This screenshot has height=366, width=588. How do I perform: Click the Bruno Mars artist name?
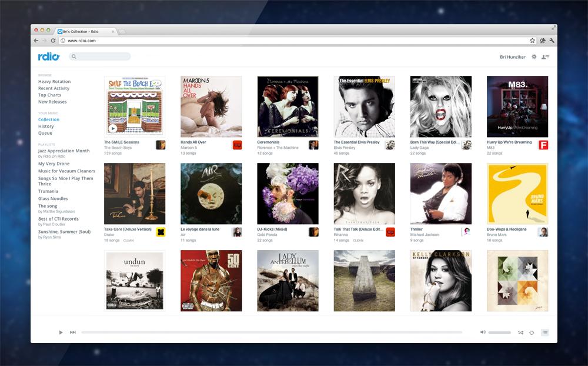[496, 235]
